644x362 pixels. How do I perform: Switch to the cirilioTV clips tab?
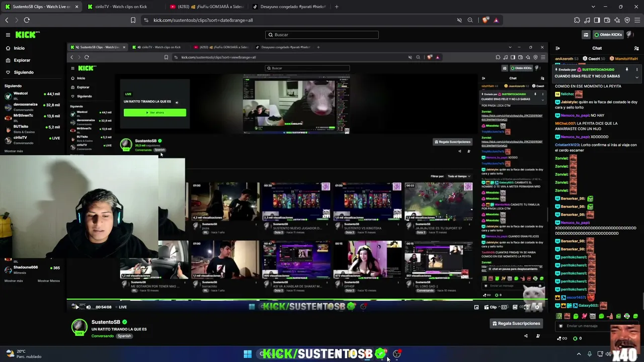pyautogui.click(x=121, y=7)
